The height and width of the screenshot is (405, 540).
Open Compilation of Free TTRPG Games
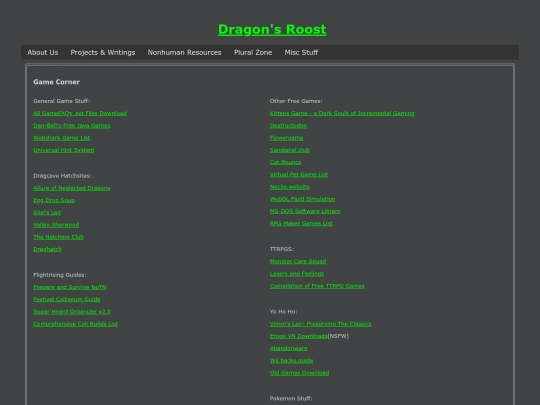317,286
